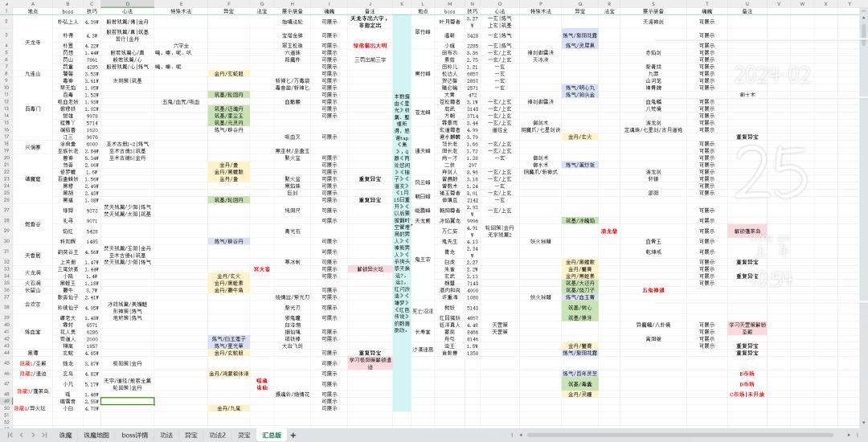
Task: Select the 定魂珠/七星剑/古月道袍 cell
Action: (653, 130)
